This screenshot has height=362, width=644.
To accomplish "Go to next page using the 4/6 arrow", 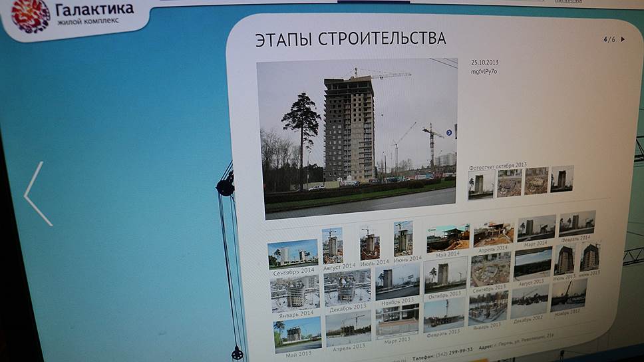I will [623, 39].
